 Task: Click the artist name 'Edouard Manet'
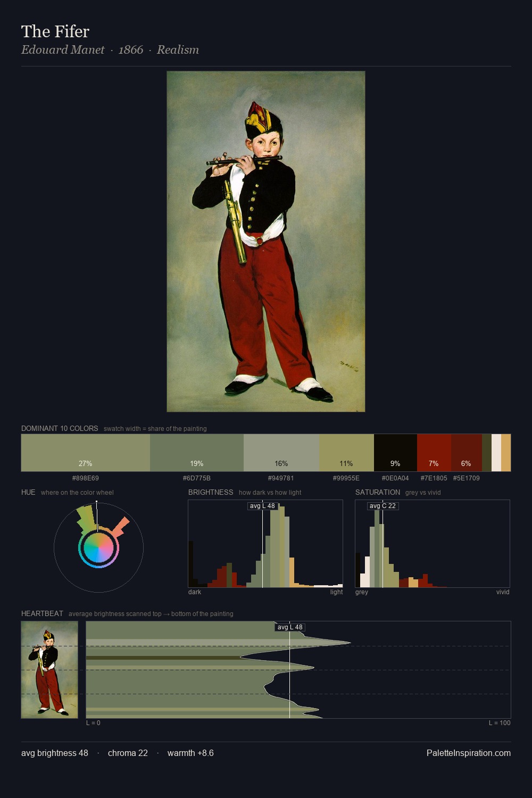[63, 49]
